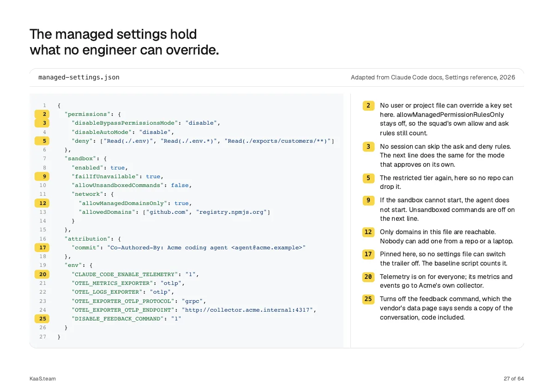Select the "env" key in the code
The image size is (554, 392).
click(73, 265)
